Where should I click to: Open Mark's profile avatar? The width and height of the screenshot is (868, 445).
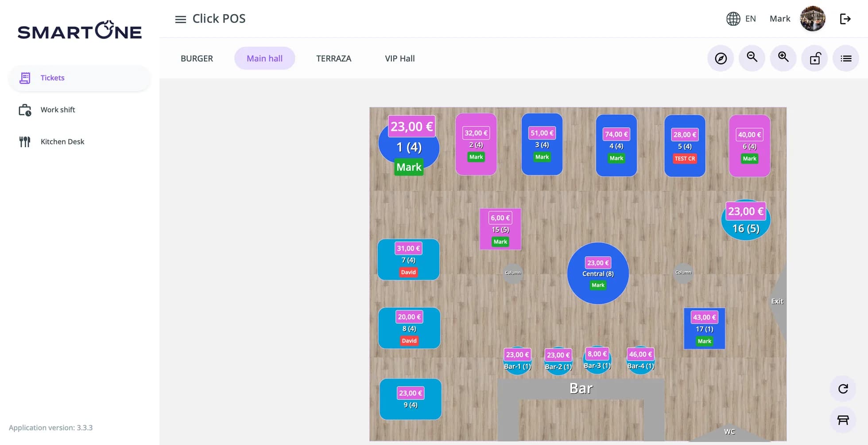pyautogui.click(x=812, y=19)
